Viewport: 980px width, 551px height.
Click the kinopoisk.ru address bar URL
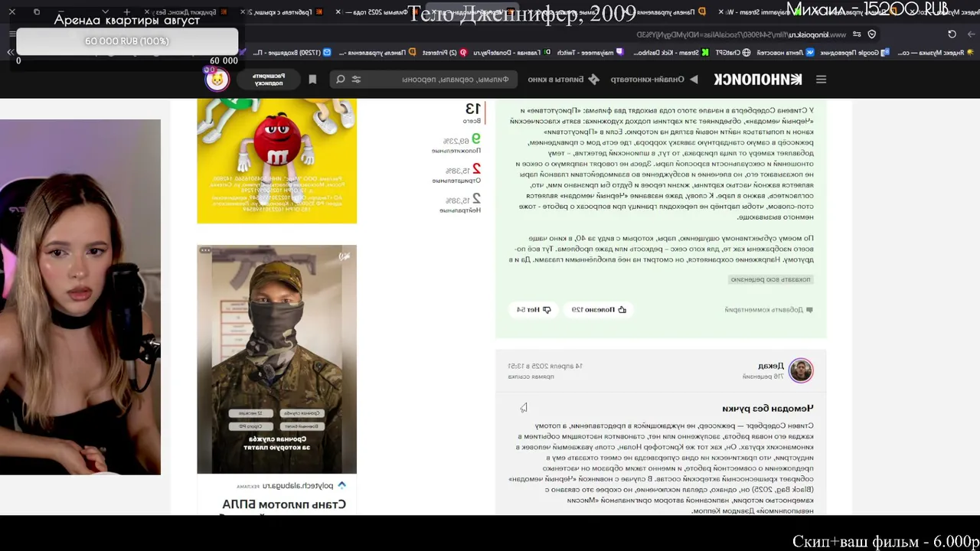pos(741,34)
